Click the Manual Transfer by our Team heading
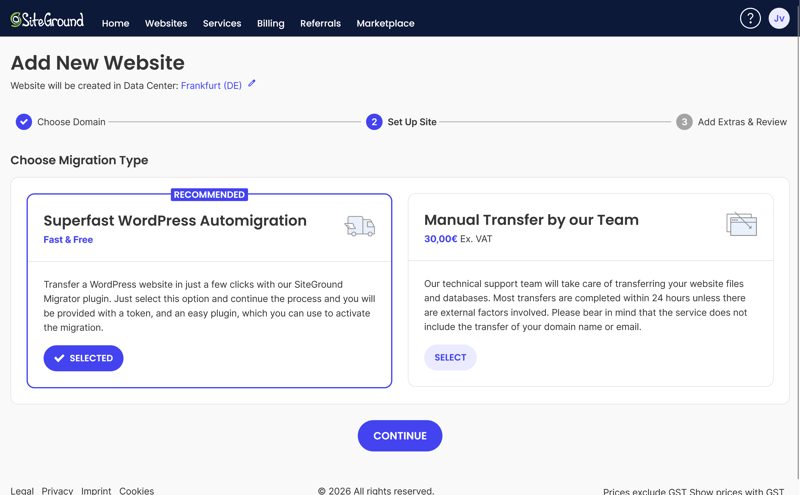This screenshot has height=495, width=800. click(x=531, y=220)
